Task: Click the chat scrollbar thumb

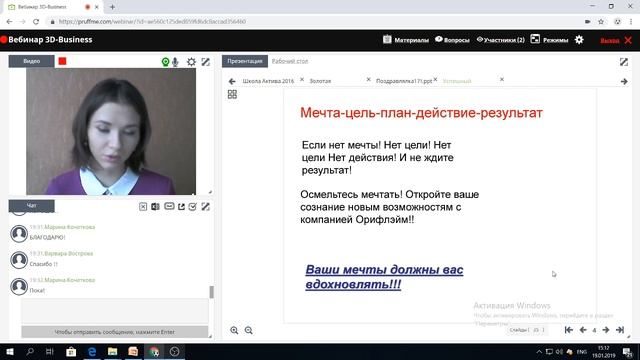Action: pos(211,292)
